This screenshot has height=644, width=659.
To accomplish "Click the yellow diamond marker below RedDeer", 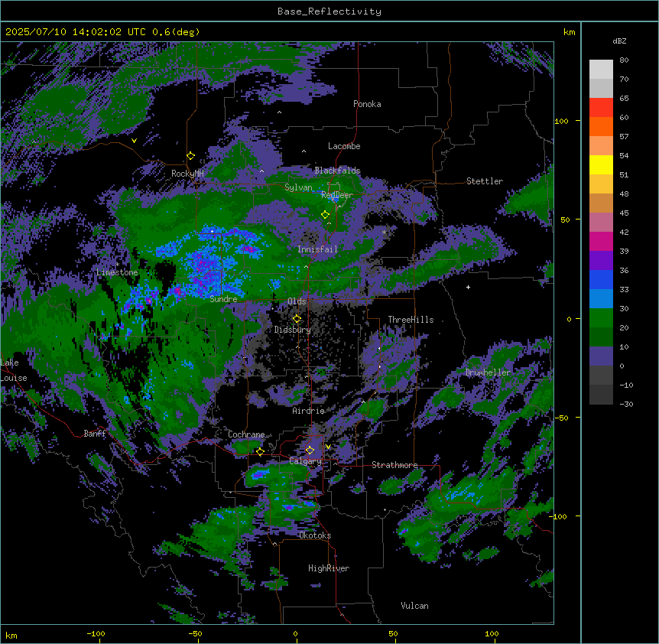I will (x=325, y=215).
